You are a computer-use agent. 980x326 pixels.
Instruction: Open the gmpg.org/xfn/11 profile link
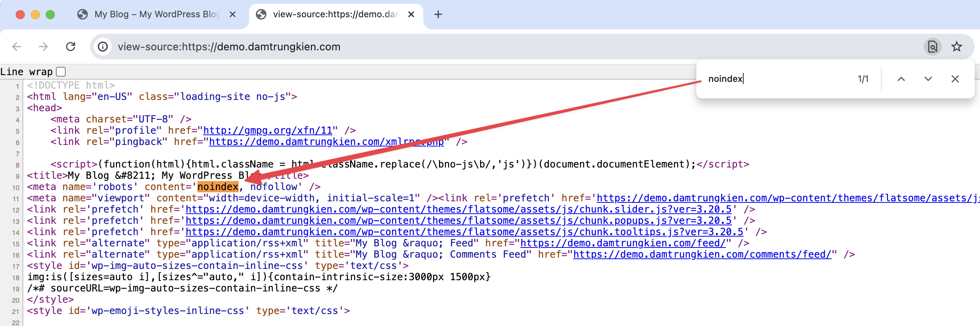268,131
